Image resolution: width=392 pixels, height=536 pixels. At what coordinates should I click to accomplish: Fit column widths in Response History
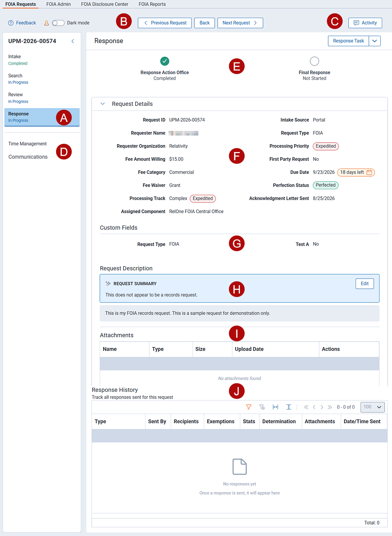point(276,407)
